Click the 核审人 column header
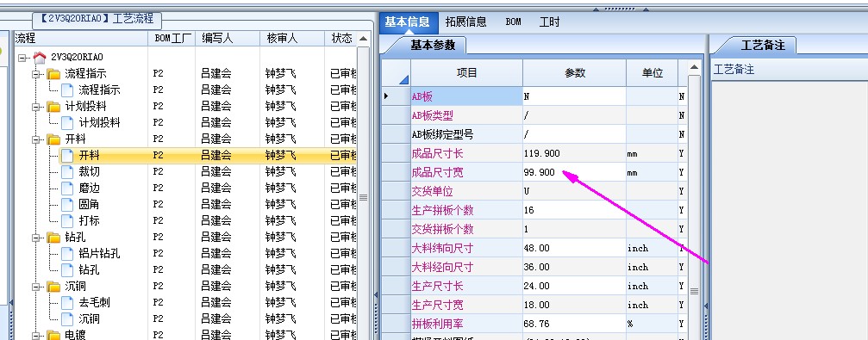The width and height of the screenshot is (868, 340). pyautogui.click(x=291, y=38)
